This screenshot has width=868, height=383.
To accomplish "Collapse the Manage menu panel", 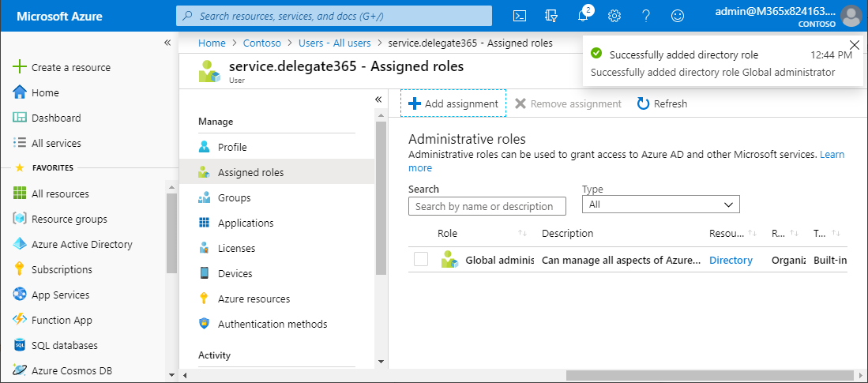I will 378,100.
